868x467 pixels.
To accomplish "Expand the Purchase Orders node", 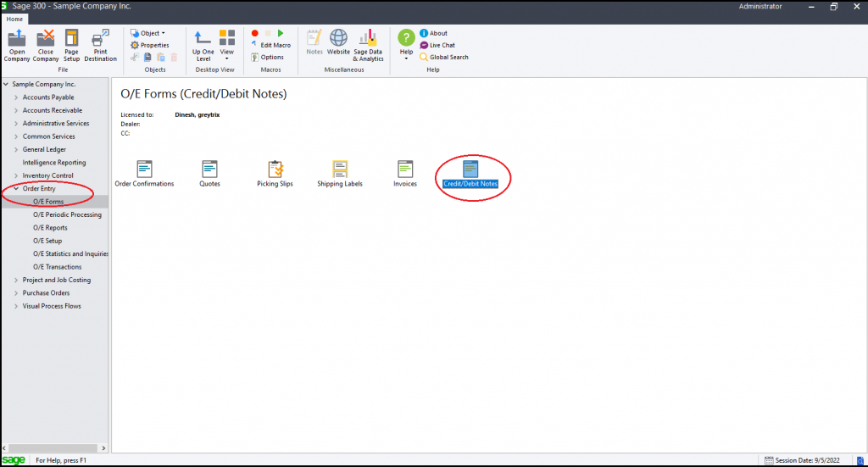I will click(16, 293).
